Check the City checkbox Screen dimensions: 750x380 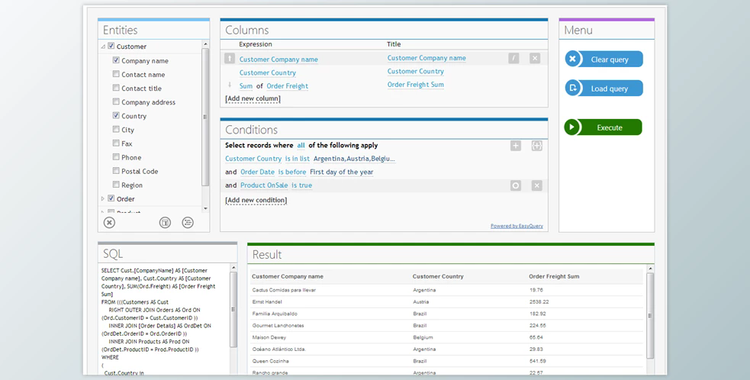116,129
